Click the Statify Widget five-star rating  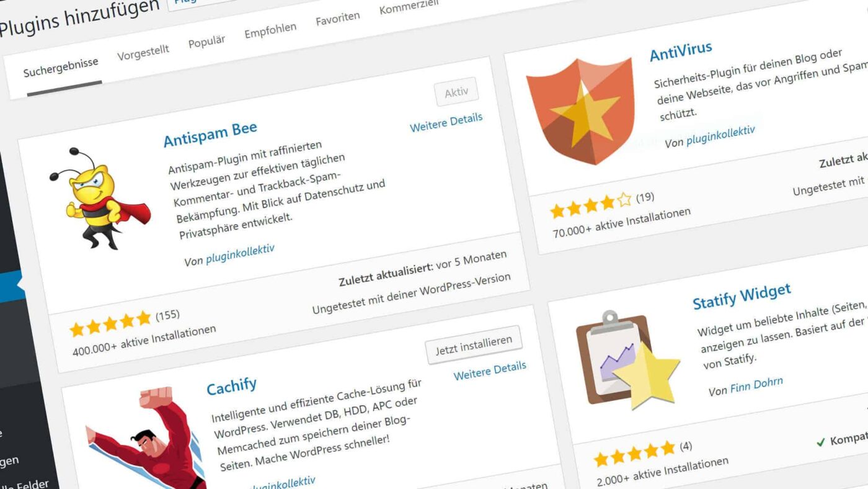634,453
